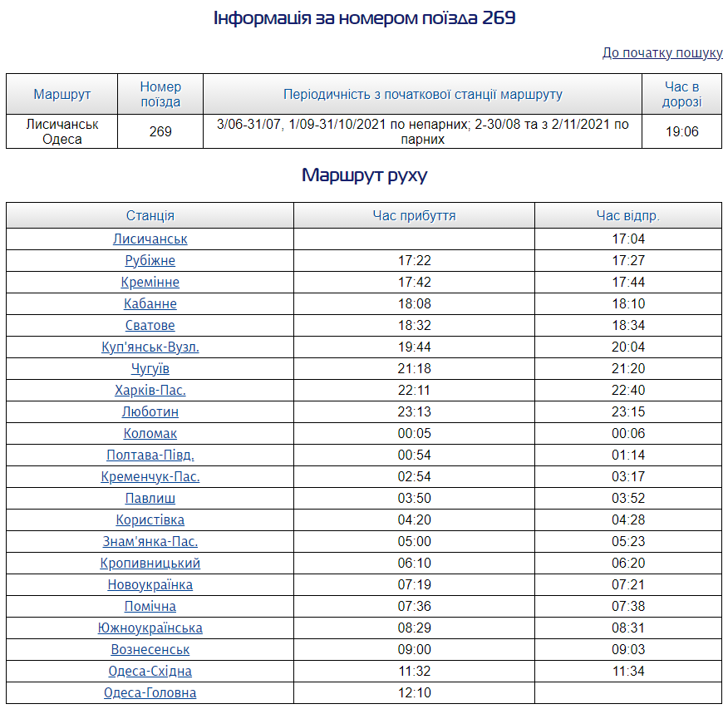Click the Одеса-Головна station link
Image resolution: width=728 pixels, height=709 pixels.
click(x=150, y=693)
